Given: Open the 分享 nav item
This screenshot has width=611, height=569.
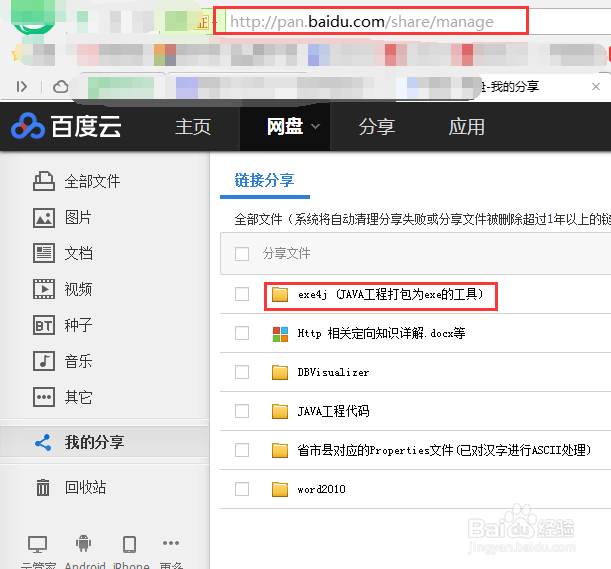Looking at the screenshot, I should [x=376, y=127].
